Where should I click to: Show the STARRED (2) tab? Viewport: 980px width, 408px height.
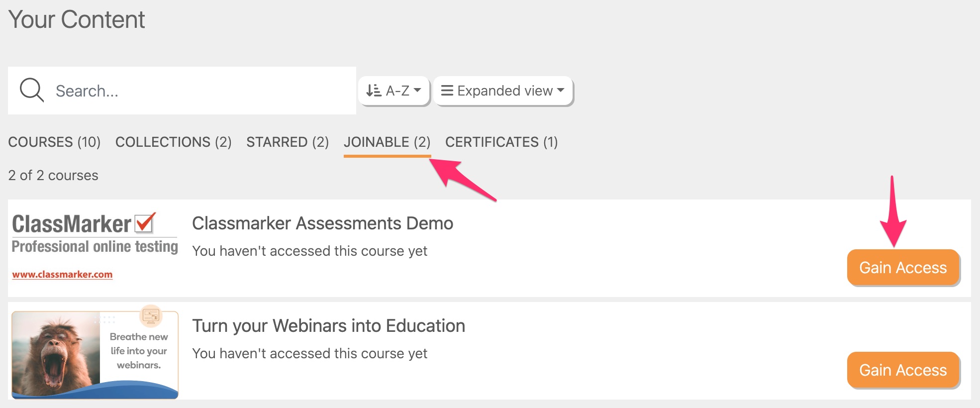click(x=288, y=142)
